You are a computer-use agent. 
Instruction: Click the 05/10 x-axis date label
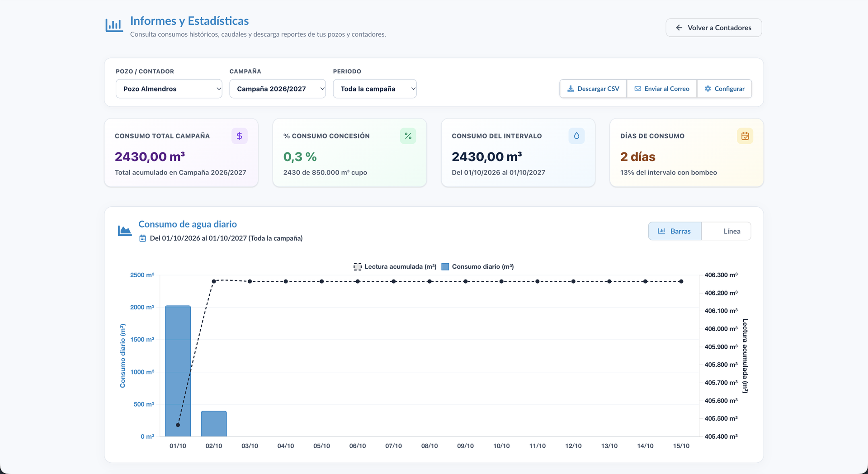click(321, 446)
